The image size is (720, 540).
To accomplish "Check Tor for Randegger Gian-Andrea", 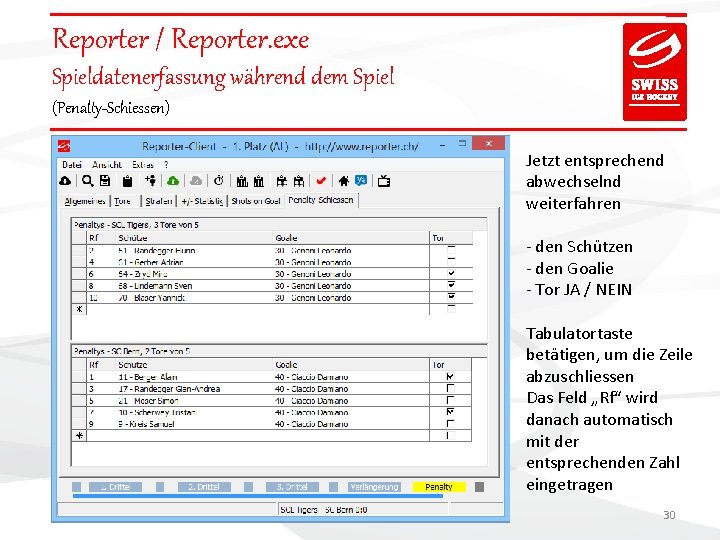I will click(x=450, y=388).
